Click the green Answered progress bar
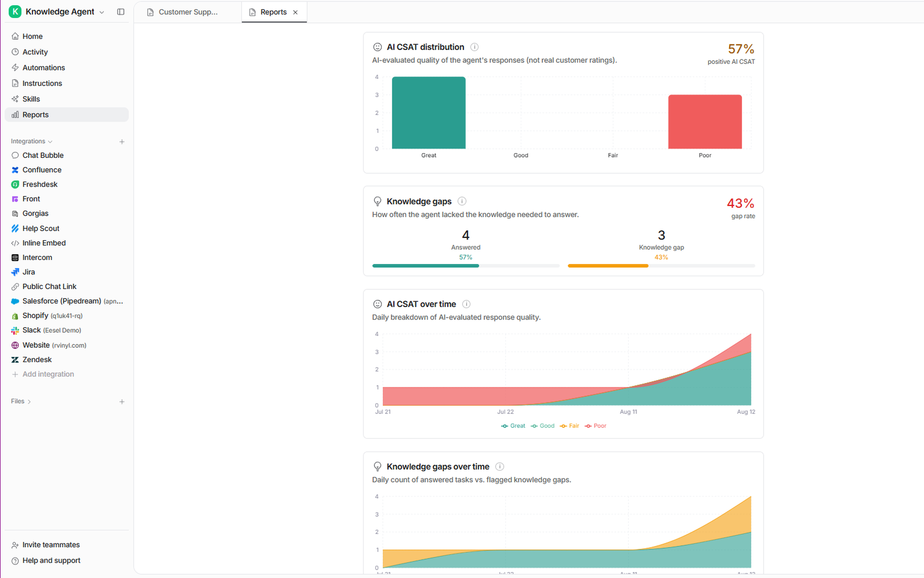Viewport: 924px width, 578px height. click(x=425, y=266)
